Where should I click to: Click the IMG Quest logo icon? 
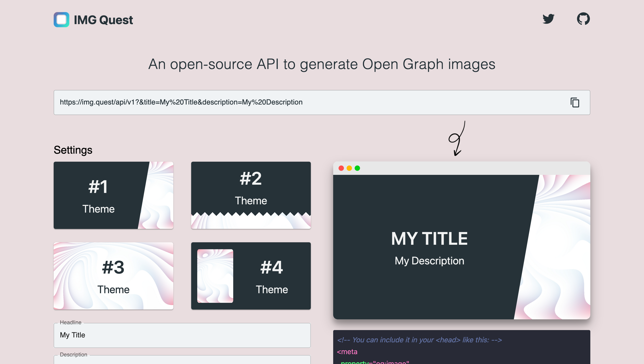tap(61, 20)
